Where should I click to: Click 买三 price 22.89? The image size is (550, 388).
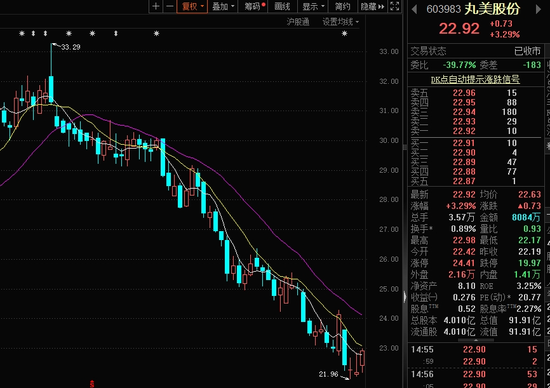[x=464, y=162]
